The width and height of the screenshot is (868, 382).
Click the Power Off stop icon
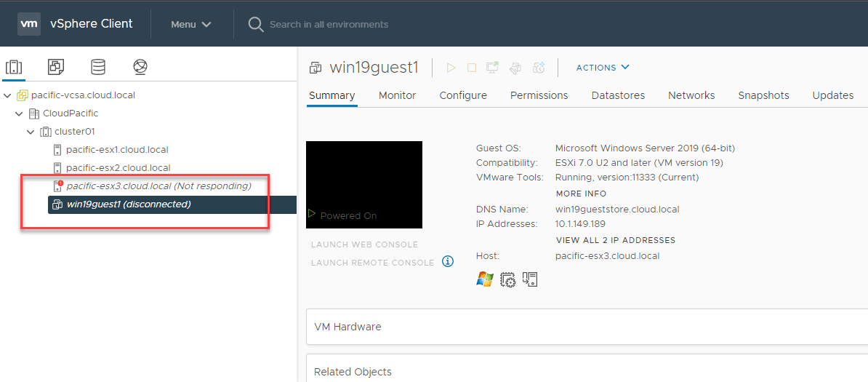tap(472, 68)
